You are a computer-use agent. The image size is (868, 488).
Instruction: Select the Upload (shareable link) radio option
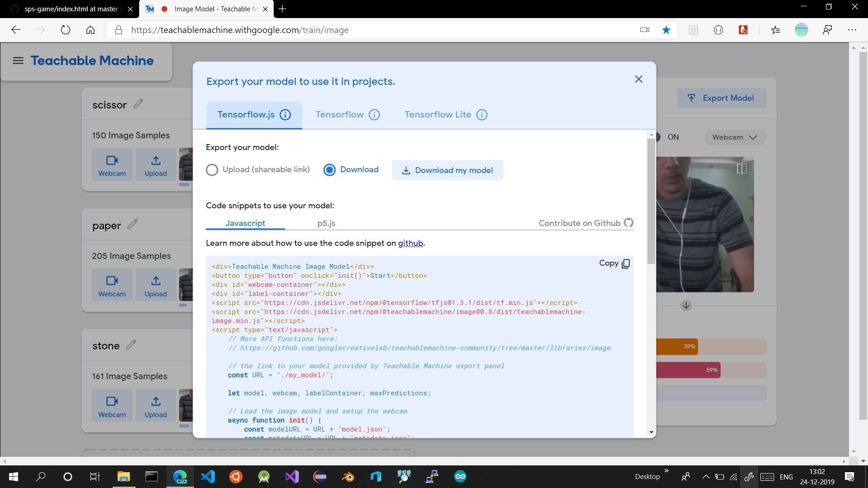click(x=212, y=170)
